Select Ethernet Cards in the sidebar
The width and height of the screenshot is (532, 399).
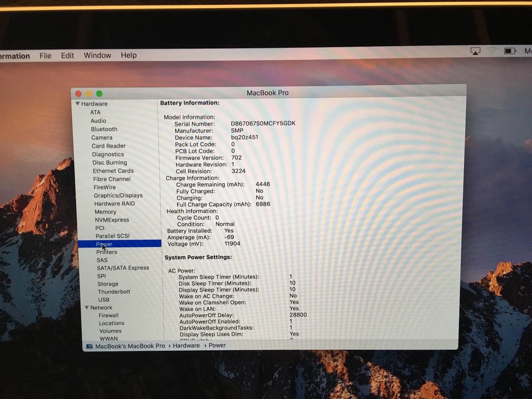pos(113,171)
